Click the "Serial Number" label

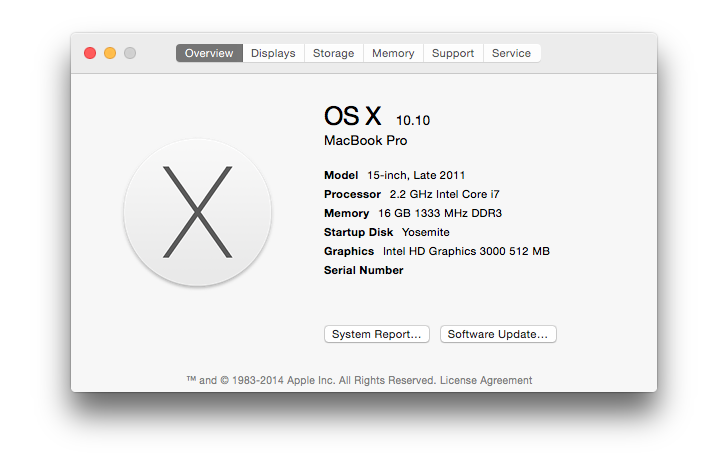pyautogui.click(x=363, y=270)
